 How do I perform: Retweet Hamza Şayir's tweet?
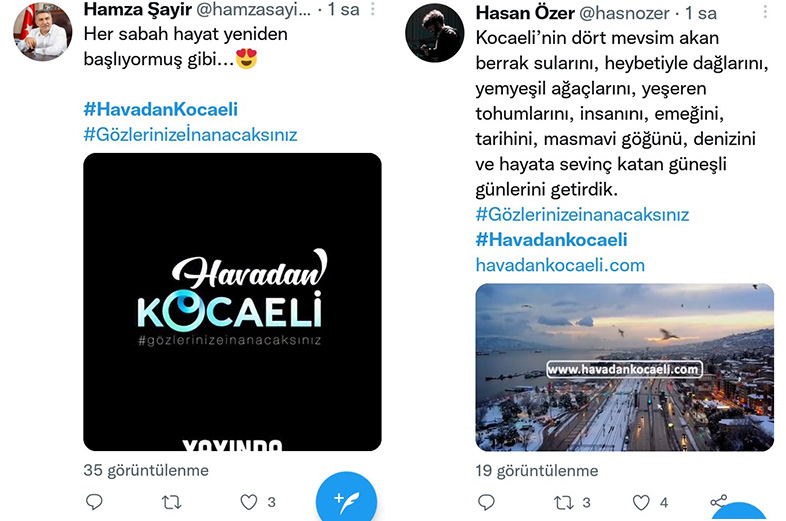tap(171, 502)
